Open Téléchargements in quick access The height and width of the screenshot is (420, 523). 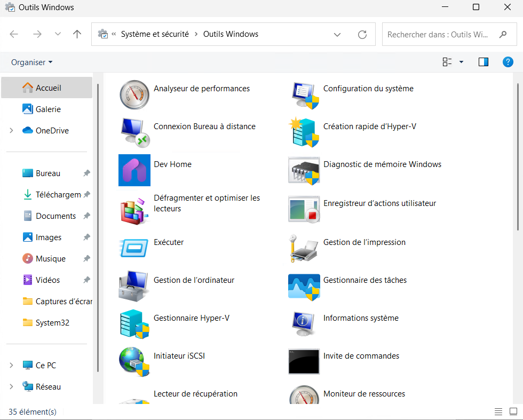[x=47, y=194]
